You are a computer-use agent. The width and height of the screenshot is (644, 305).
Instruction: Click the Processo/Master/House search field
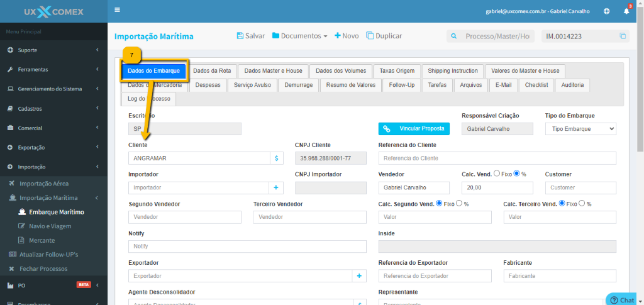pyautogui.click(x=498, y=36)
